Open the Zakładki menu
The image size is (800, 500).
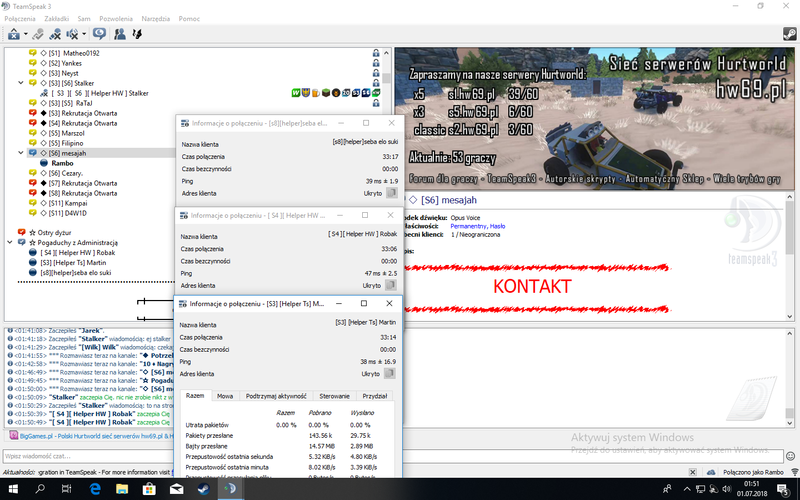57,18
